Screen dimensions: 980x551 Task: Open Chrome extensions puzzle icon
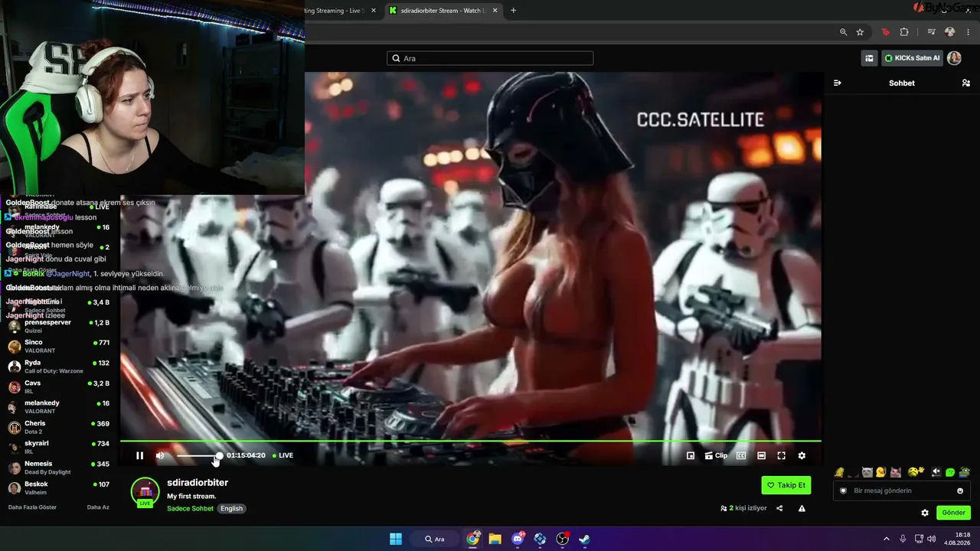(904, 32)
